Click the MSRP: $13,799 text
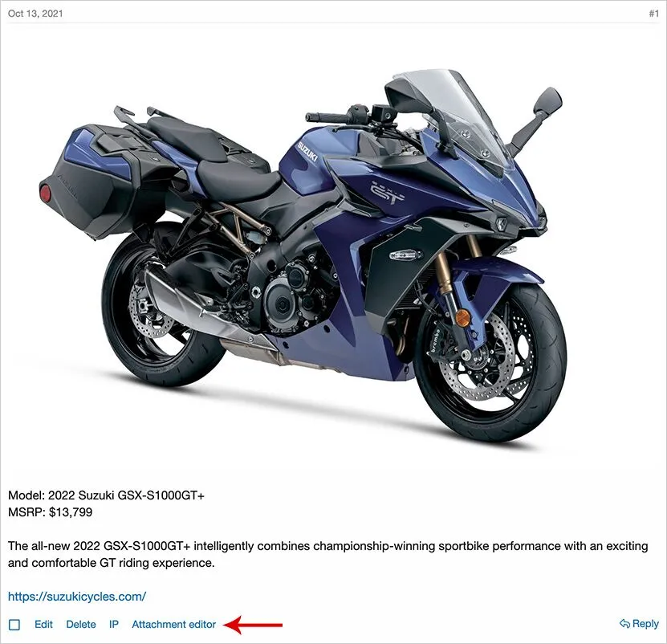This screenshot has height=644, width=667. [51, 512]
